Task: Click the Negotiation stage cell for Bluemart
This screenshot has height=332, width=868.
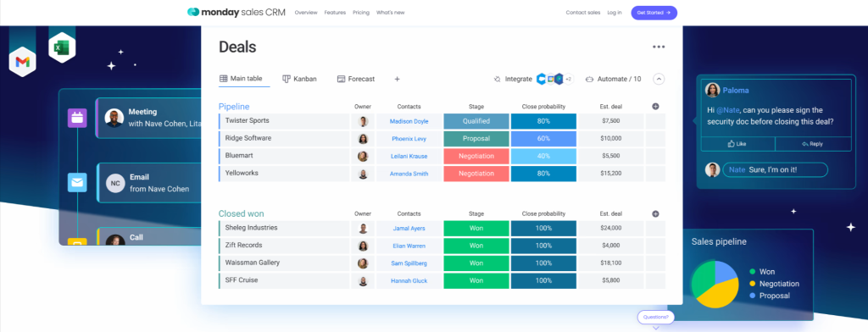Action: coord(476,156)
